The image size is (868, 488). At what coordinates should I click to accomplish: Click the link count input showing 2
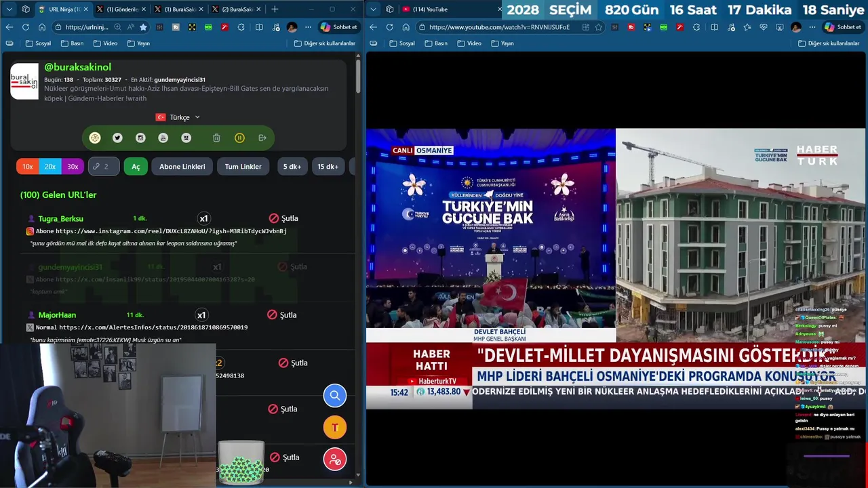(x=104, y=166)
